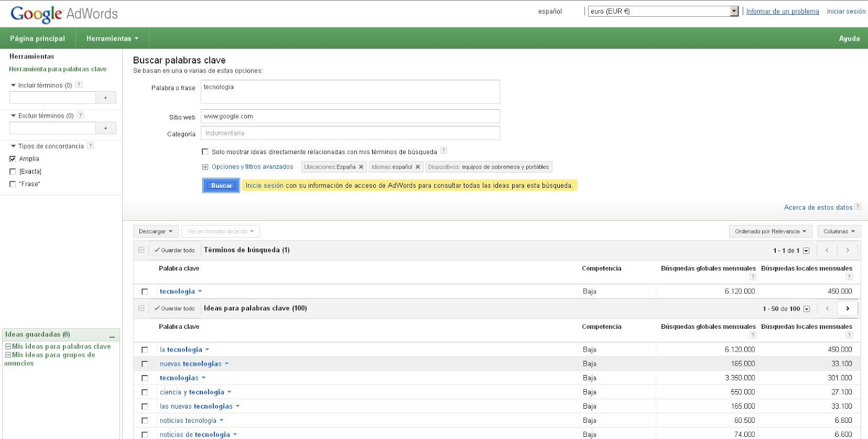Add included term with plus button
Viewport: 868px width, 439px height.
click(x=106, y=98)
